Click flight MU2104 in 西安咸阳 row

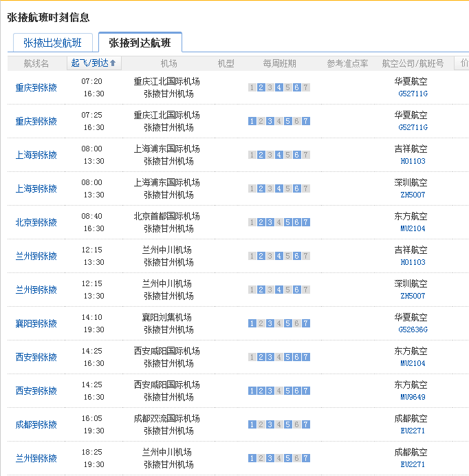pos(413,363)
